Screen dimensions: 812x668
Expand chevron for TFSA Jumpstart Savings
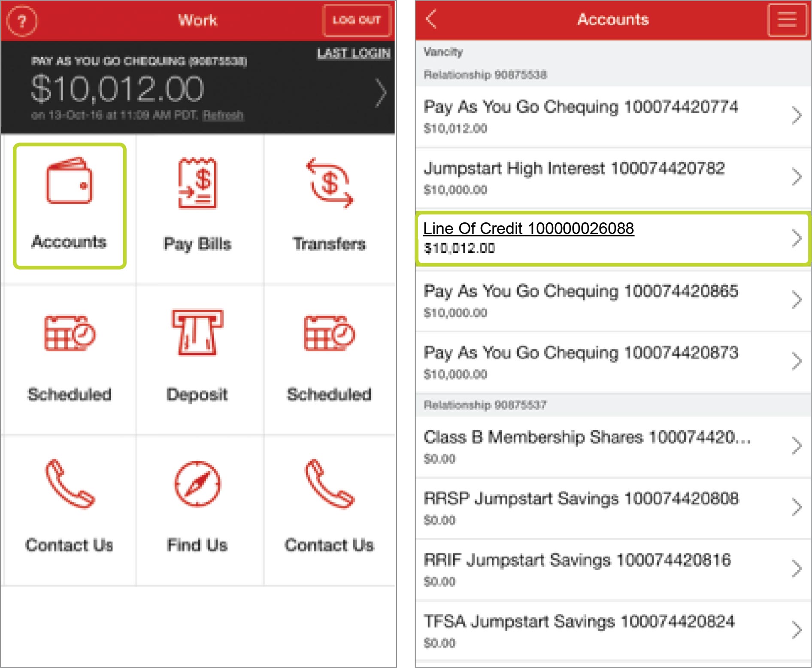pyautogui.click(x=796, y=630)
